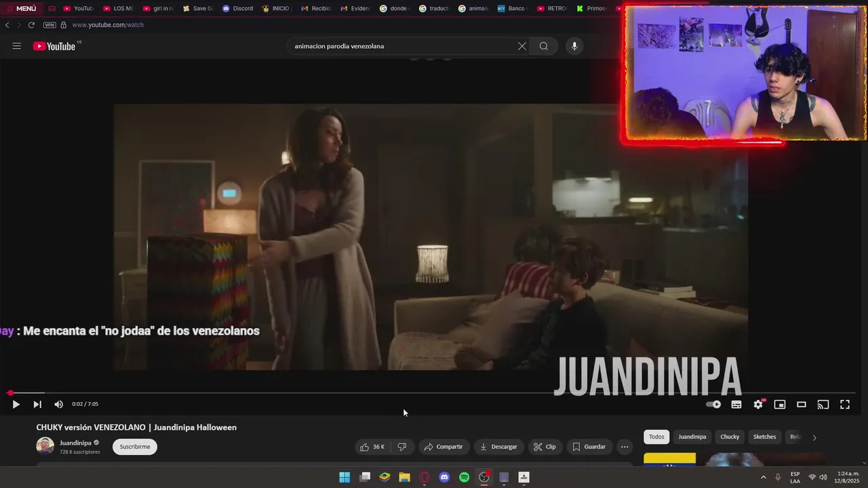The width and height of the screenshot is (868, 488).
Task: Run the search with the magnifier icon
Action: [x=543, y=46]
